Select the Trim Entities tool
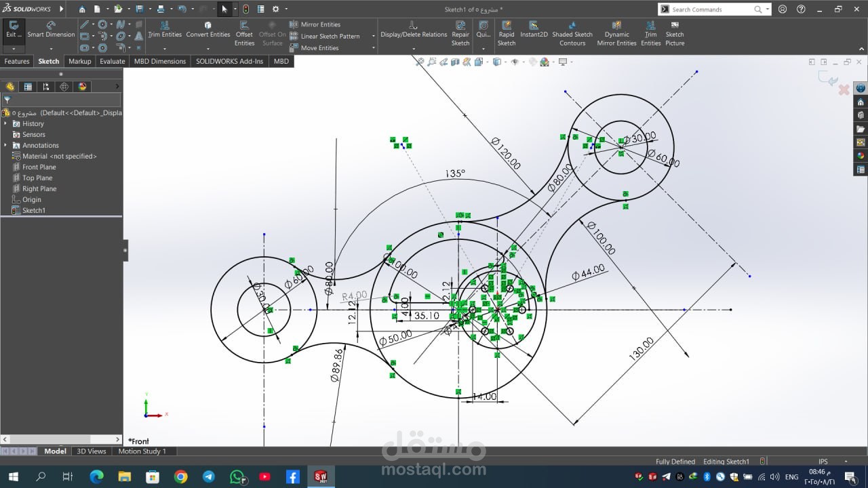The width and height of the screenshot is (868, 488). coord(165,29)
